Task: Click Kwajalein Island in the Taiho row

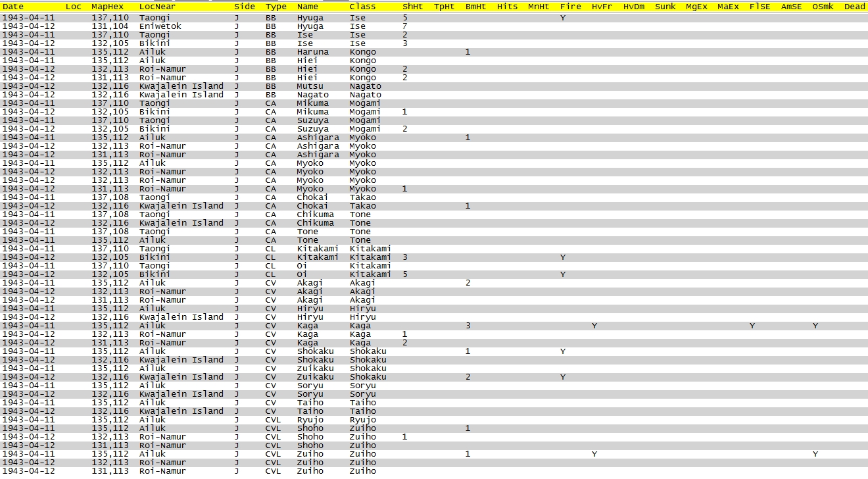Action: [181, 411]
